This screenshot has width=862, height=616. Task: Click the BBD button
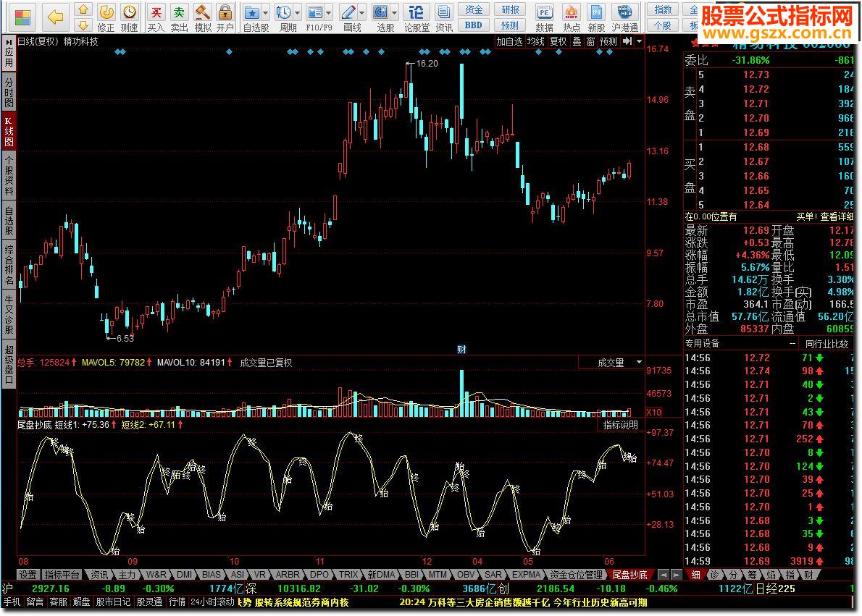click(473, 25)
